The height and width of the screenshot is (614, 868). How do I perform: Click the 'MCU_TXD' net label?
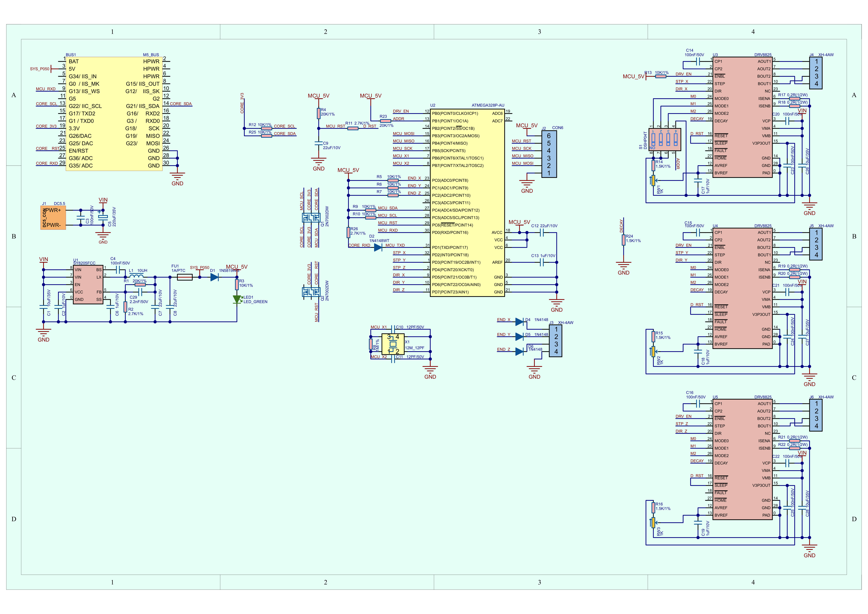[395, 245]
